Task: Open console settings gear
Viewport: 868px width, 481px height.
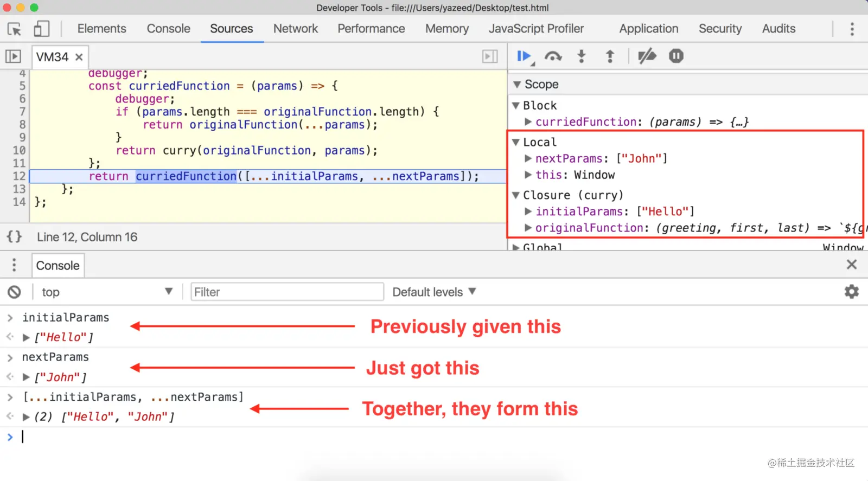Action: (852, 292)
